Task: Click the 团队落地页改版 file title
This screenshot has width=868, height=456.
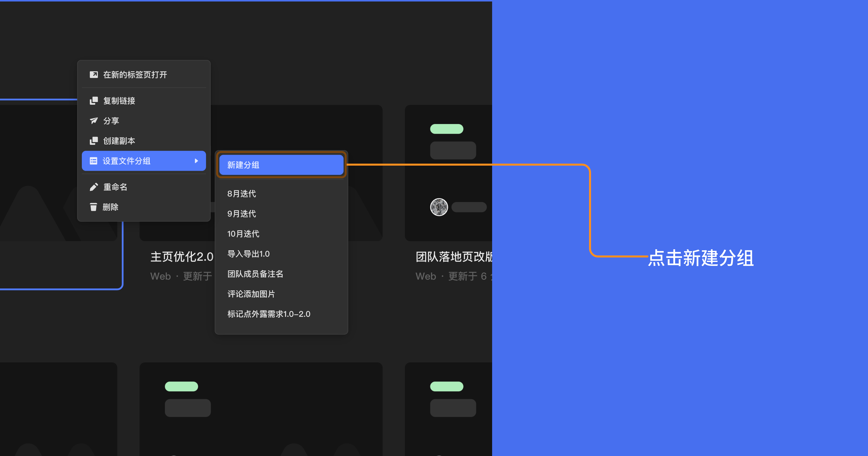Action: [454, 257]
